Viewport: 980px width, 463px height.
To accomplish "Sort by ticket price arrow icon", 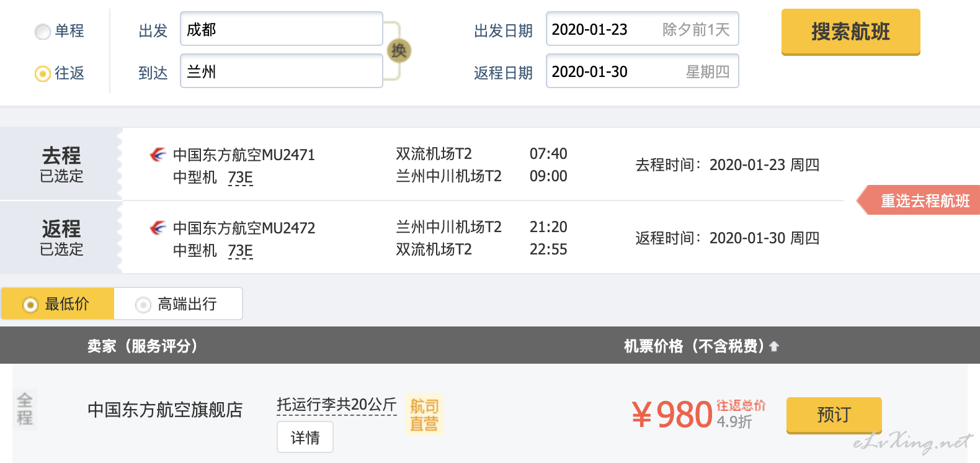I will [x=773, y=346].
